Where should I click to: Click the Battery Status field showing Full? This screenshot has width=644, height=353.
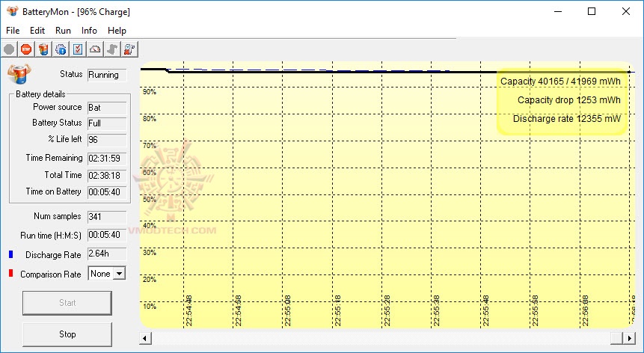[107, 123]
